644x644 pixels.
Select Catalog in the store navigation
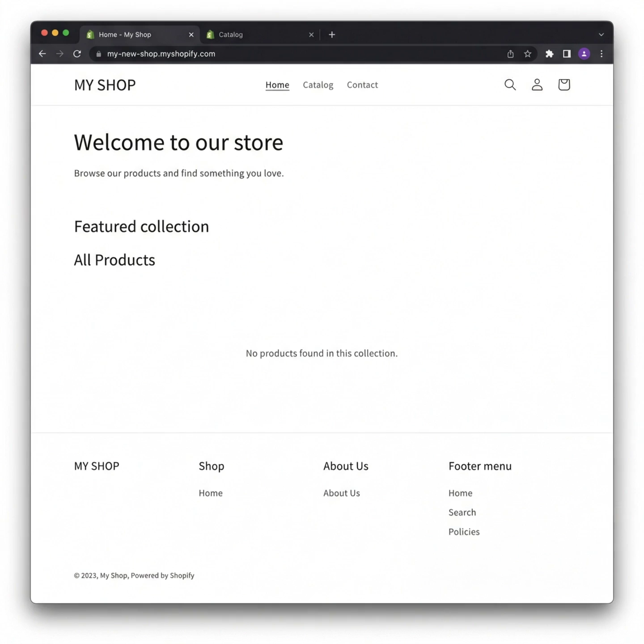(318, 85)
